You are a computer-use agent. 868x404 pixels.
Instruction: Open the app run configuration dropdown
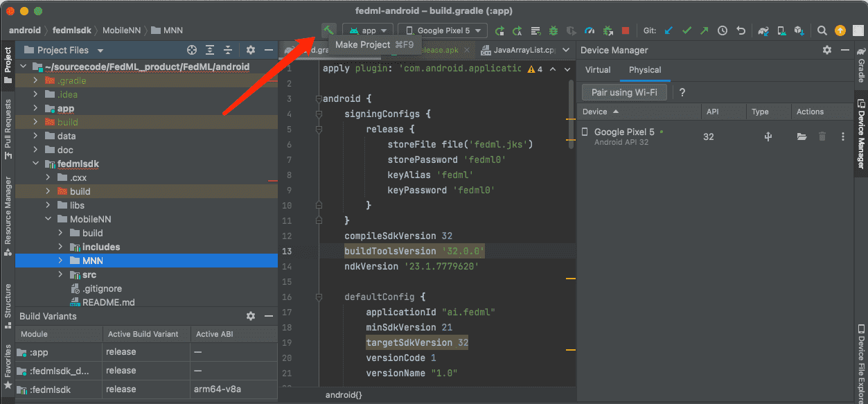pos(368,30)
